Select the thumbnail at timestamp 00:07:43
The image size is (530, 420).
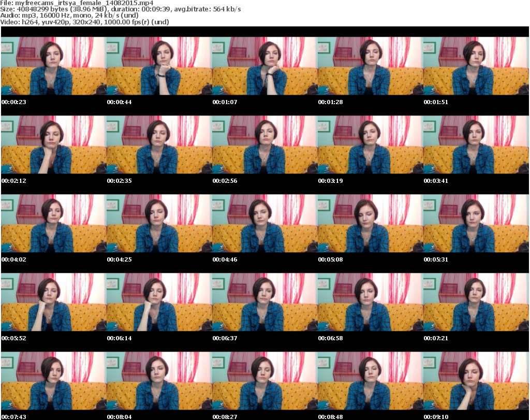(54, 381)
